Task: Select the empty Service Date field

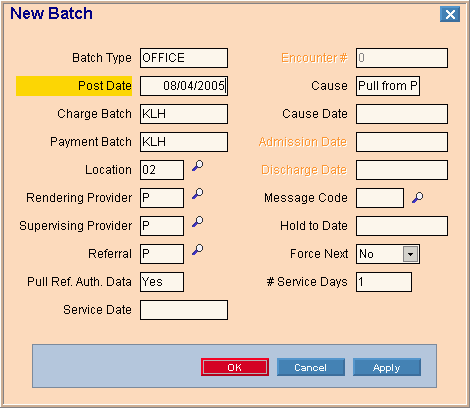Action: click(x=184, y=310)
